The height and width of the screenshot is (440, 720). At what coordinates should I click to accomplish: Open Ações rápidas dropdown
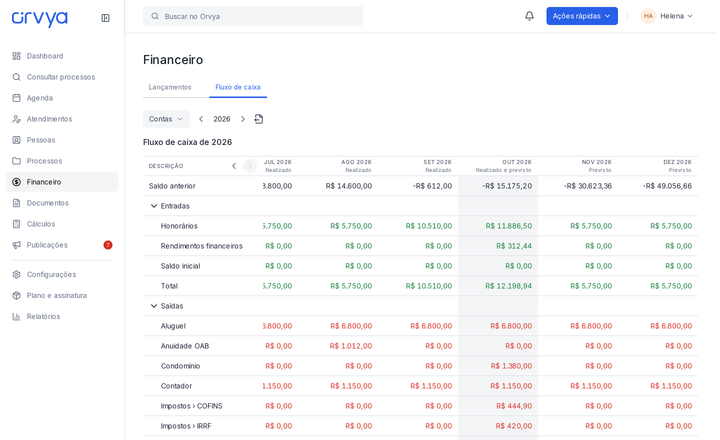click(x=582, y=16)
